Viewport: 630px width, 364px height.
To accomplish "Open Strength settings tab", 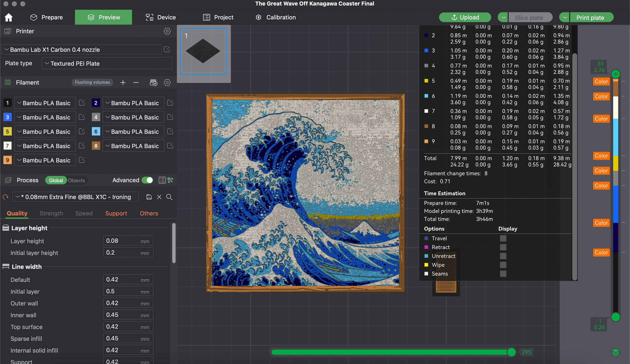I will click(x=51, y=213).
